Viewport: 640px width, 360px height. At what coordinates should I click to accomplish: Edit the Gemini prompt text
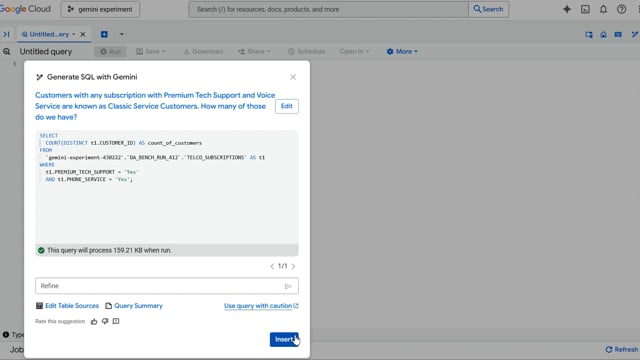[287, 106]
